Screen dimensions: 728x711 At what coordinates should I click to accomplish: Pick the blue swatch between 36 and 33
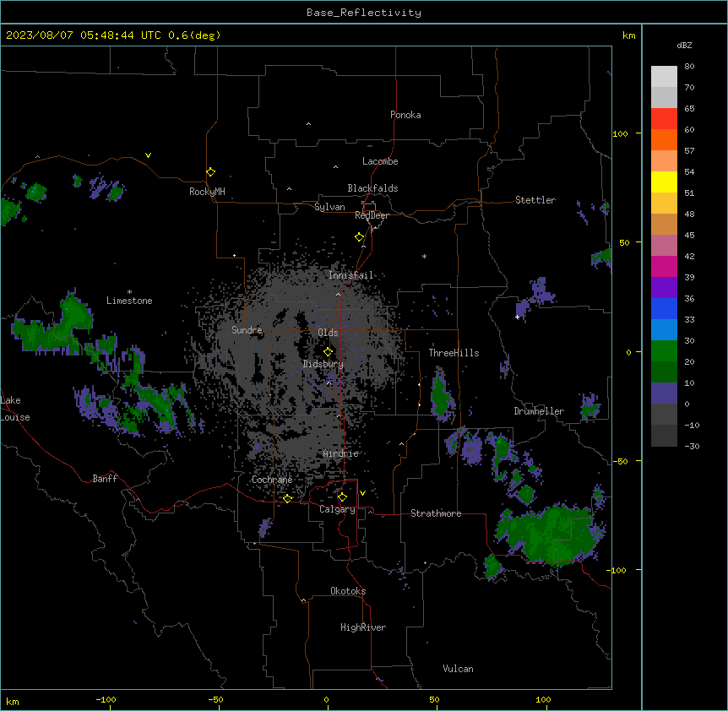pos(664,308)
